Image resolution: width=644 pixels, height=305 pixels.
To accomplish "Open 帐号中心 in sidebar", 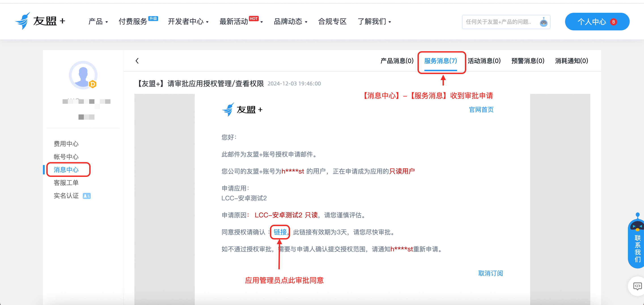I will [66, 157].
